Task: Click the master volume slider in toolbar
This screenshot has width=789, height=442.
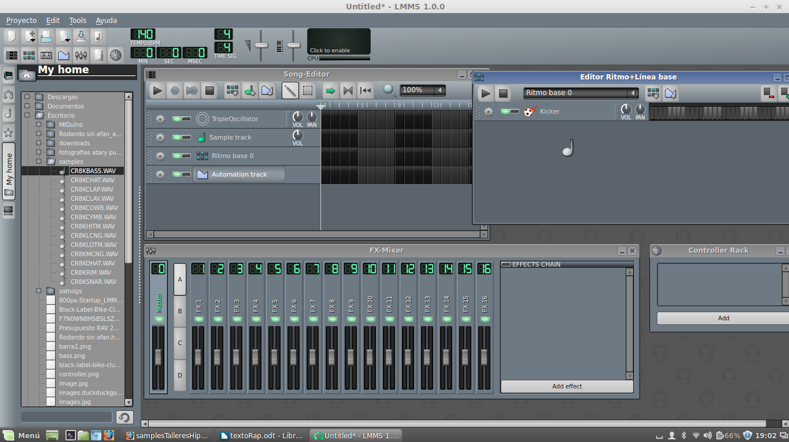Action: point(261,45)
